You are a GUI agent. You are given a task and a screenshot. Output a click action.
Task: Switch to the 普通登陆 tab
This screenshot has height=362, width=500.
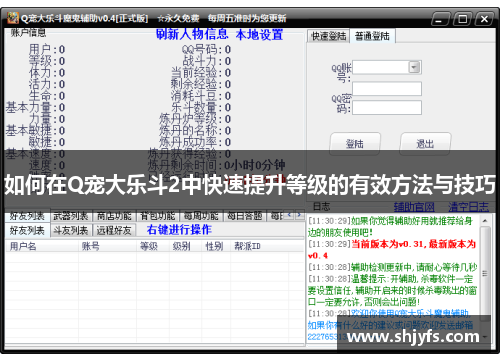click(372, 36)
